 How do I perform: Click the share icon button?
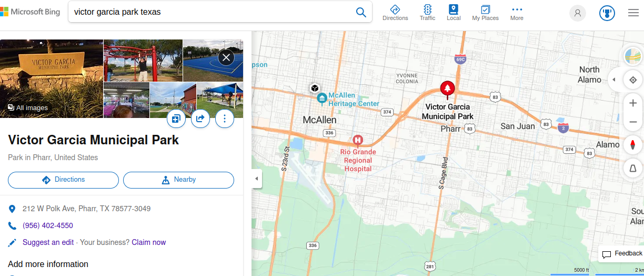[x=200, y=119]
